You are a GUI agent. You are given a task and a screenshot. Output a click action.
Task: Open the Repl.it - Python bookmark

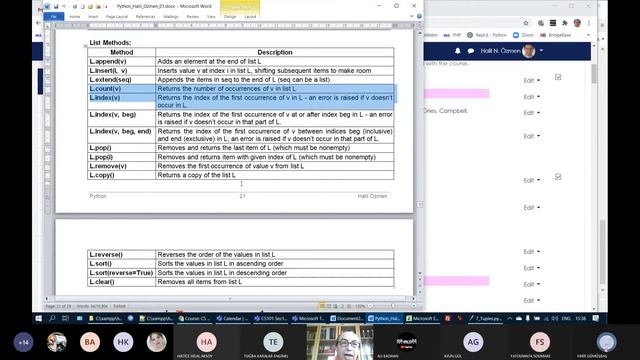(x=487, y=35)
